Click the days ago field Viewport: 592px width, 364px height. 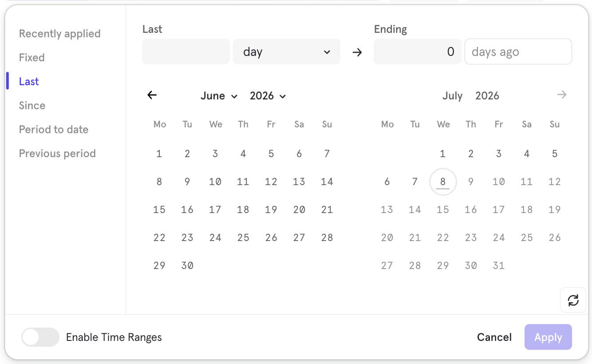tap(518, 52)
